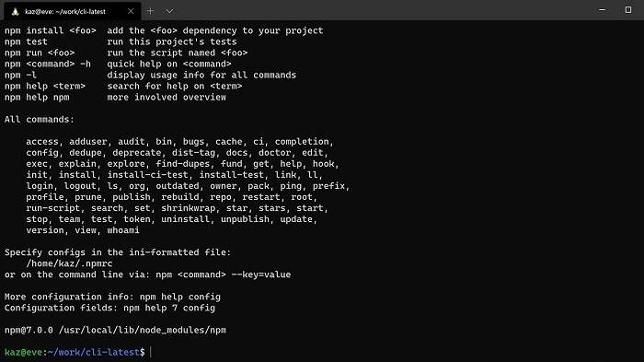Image resolution: width=644 pixels, height=362 pixels.
Task: Click the green kaz@eve prompt text
Action: [23, 352]
